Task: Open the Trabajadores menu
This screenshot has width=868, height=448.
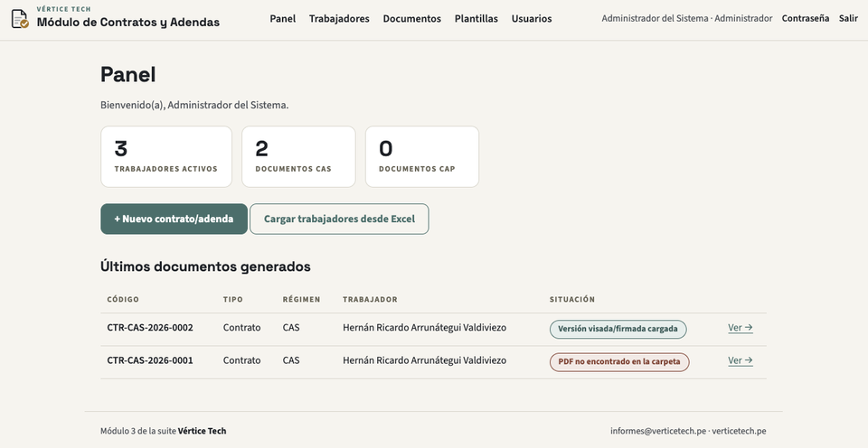Action: (x=339, y=19)
